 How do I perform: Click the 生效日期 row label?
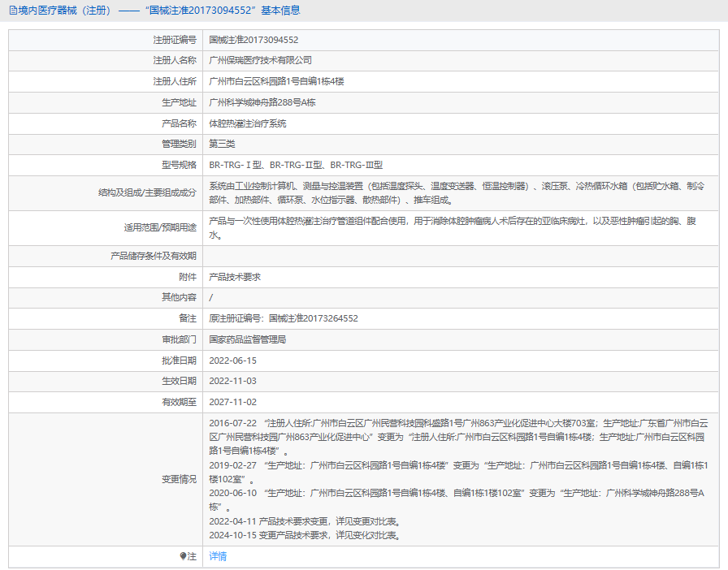tap(179, 381)
